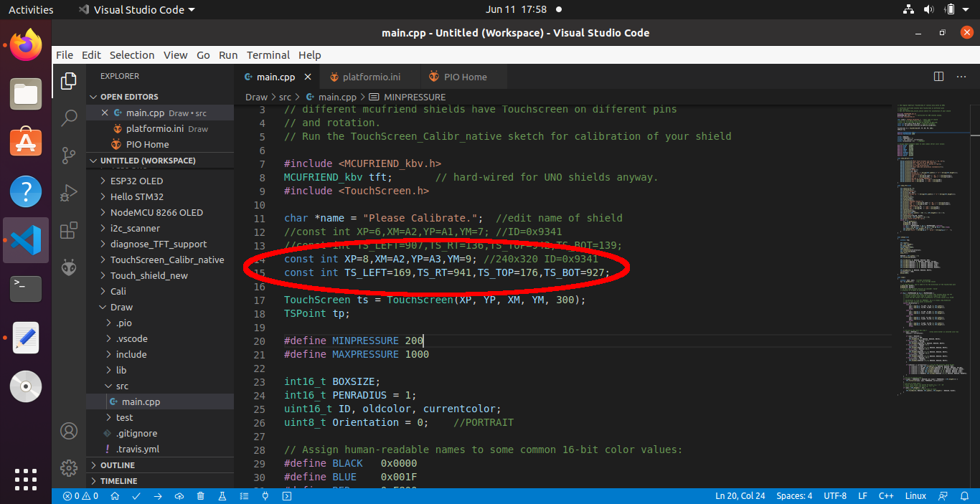Screen dimensions: 980x504
Task: Open the Explorer view in activity bar
Action: tap(69, 81)
